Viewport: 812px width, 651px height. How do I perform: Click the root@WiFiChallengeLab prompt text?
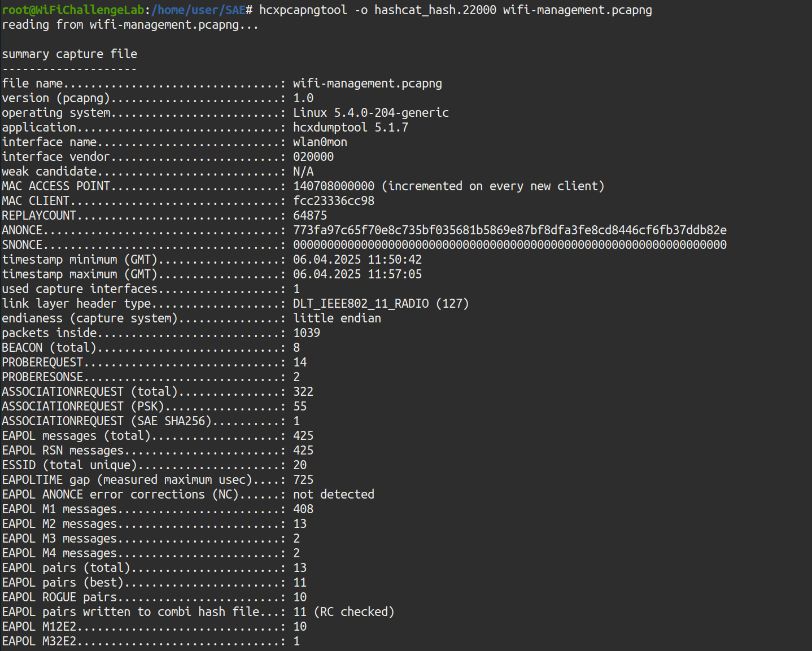pos(73,10)
